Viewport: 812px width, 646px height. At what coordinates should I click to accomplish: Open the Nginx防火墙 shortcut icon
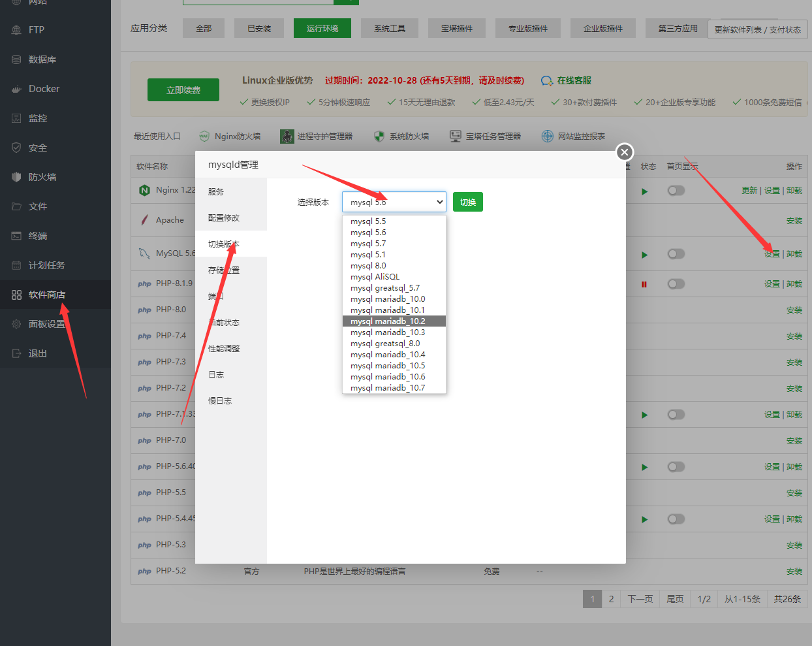(x=204, y=136)
